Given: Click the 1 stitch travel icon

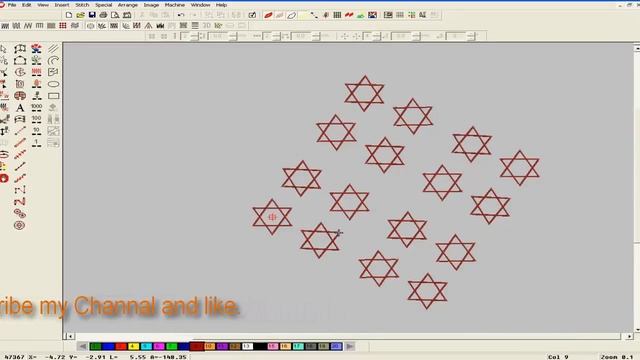Looking at the screenshot, I should [36, 143].
